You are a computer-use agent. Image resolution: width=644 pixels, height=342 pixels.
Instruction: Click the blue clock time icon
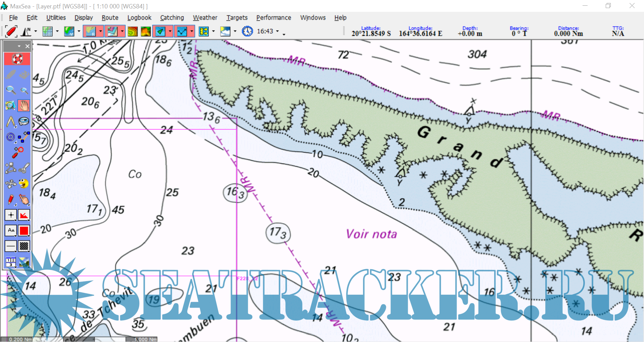[247, 31]
